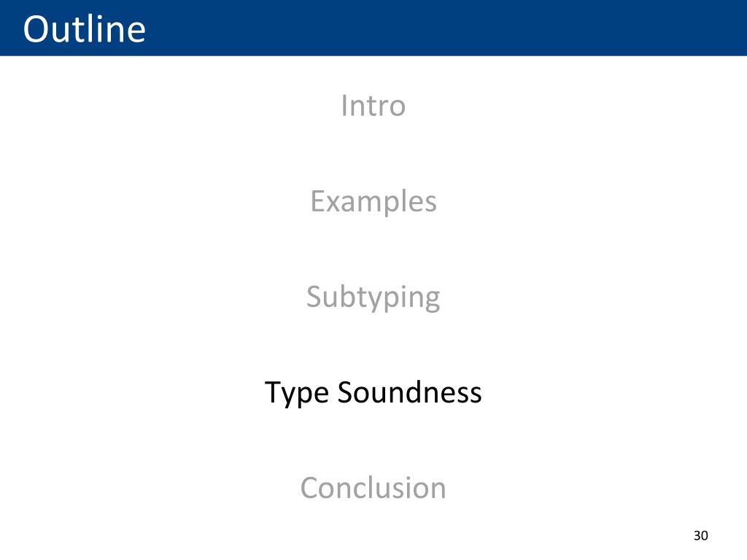The image size is (747, 560).
Task: Click the Outline slide title
Action: click(85, 29)
